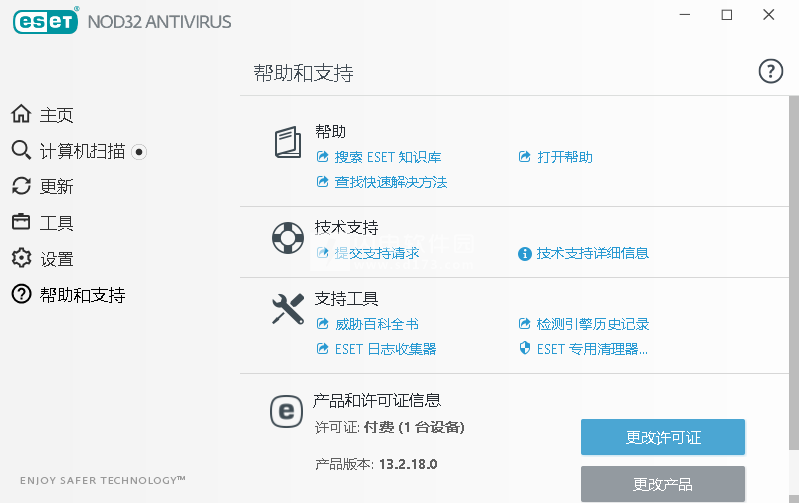This screenshot has height=503, width=799.
Task: Click the lifebuoy icon for 技术支持
Action: pos(288,238)
